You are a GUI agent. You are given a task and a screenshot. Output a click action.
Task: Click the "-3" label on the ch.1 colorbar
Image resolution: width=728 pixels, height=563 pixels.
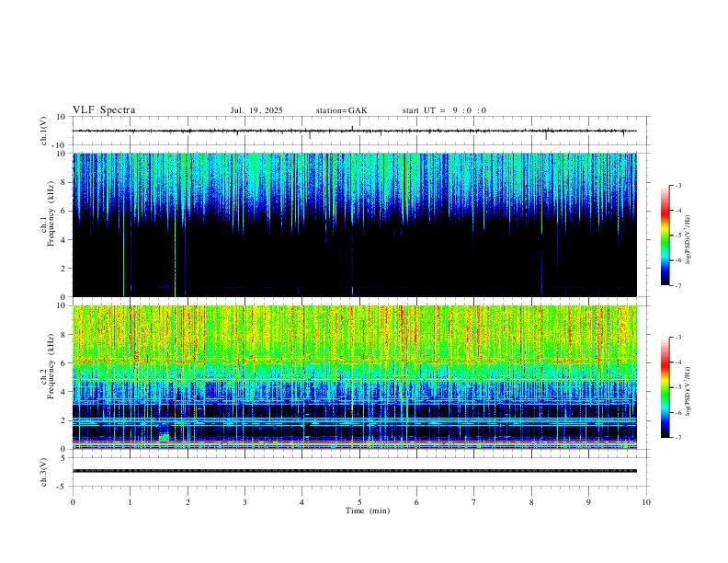pos(677,185)
